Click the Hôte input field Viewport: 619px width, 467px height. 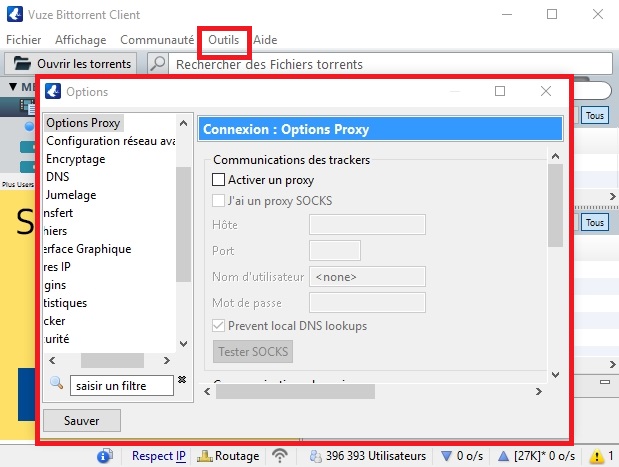pos(367,225)
